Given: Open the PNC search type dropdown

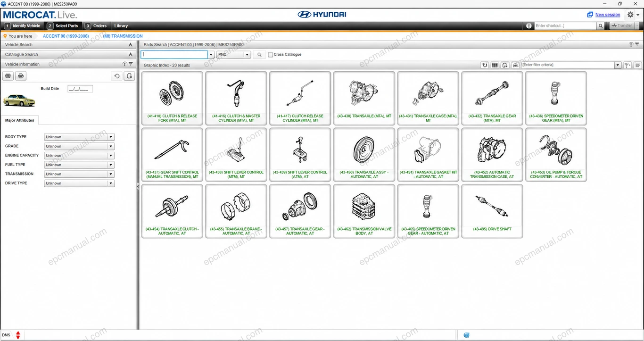Looking at the screenshot, I should click(x=233, y=55).
